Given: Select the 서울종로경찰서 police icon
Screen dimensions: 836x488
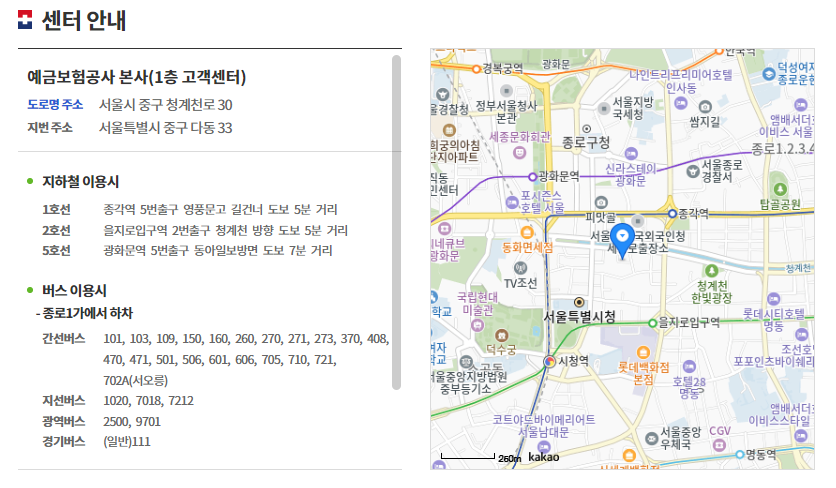Looking at the screenshot, I should tap(693, 172).
